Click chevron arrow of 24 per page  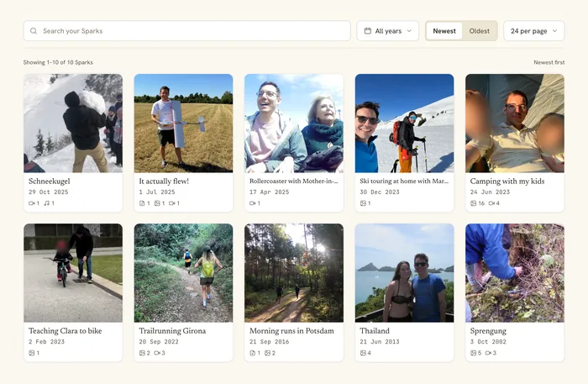point(554,31)
